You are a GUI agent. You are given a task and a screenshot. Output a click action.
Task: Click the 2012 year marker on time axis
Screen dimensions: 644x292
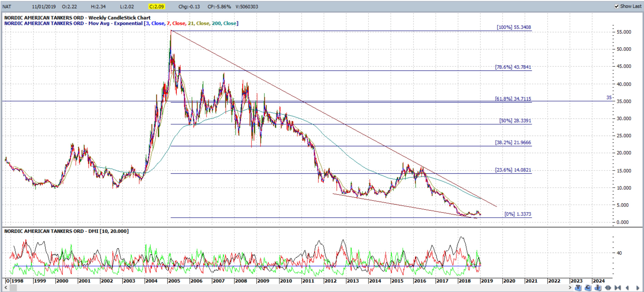(330, 281)
